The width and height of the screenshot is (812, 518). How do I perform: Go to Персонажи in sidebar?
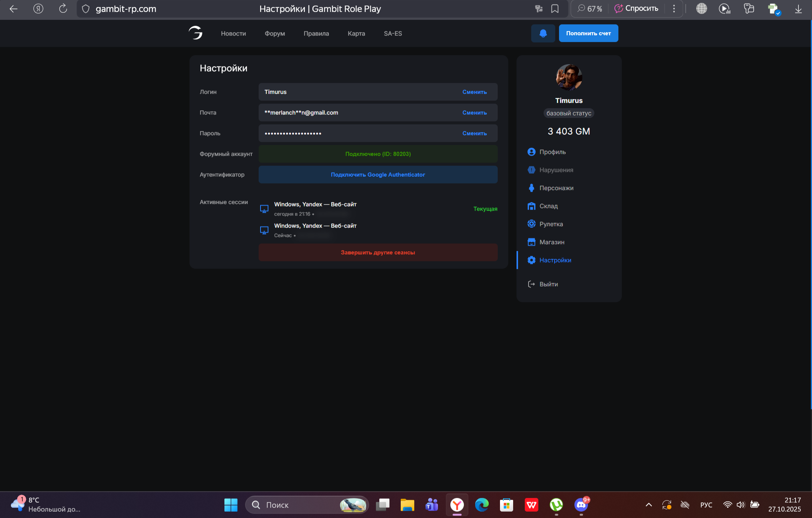[x=556, y=188]
